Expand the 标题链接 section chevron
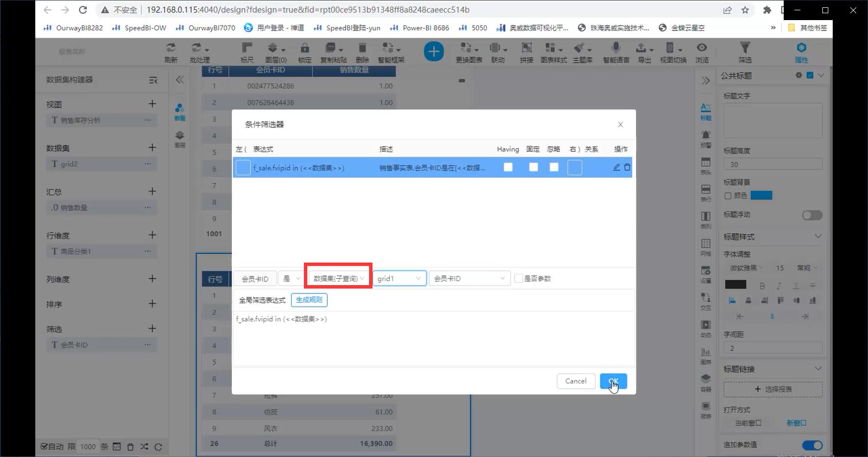 coord(818,369)
